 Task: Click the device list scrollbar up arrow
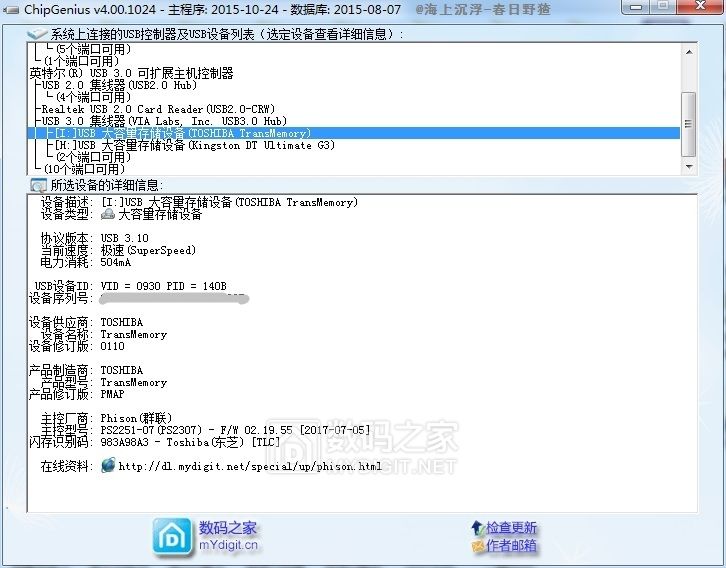(689, 52)
